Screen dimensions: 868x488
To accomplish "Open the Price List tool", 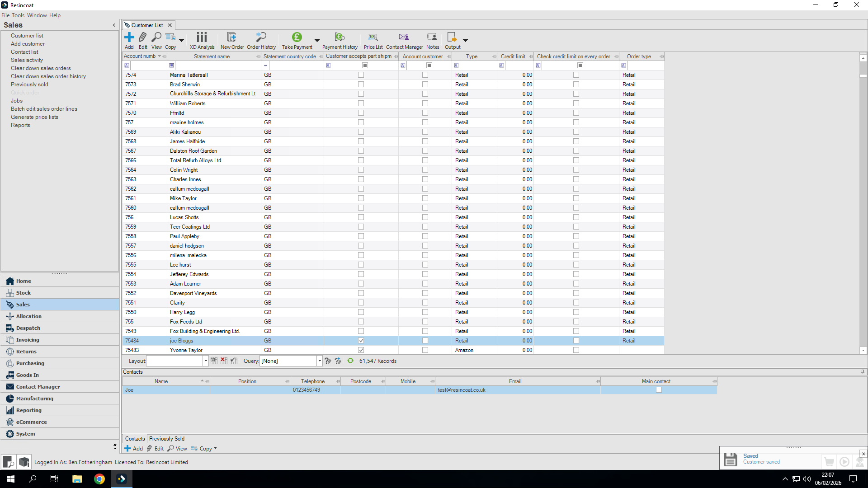I will click(373, 41).
